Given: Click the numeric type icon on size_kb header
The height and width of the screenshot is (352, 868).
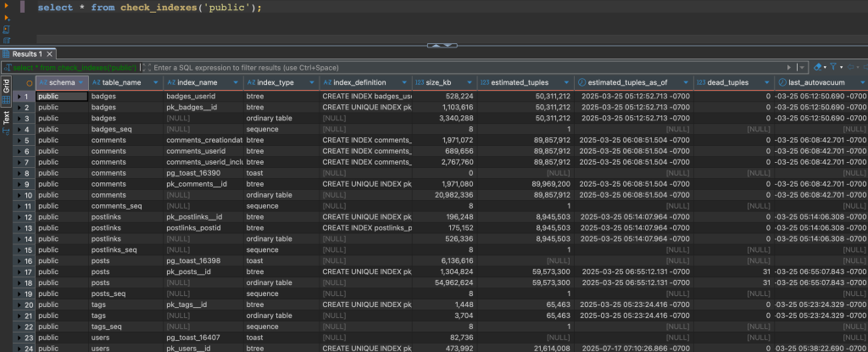Looking at the screenshot, I should pos(420,82).
